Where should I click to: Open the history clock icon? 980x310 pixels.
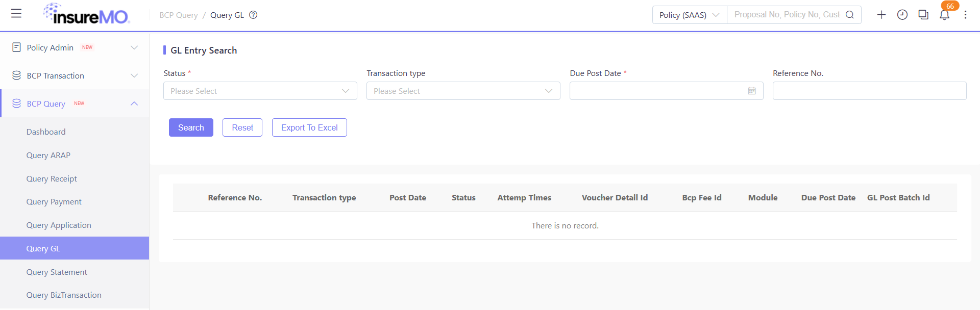pyautogui.click(x=902, y=15)
